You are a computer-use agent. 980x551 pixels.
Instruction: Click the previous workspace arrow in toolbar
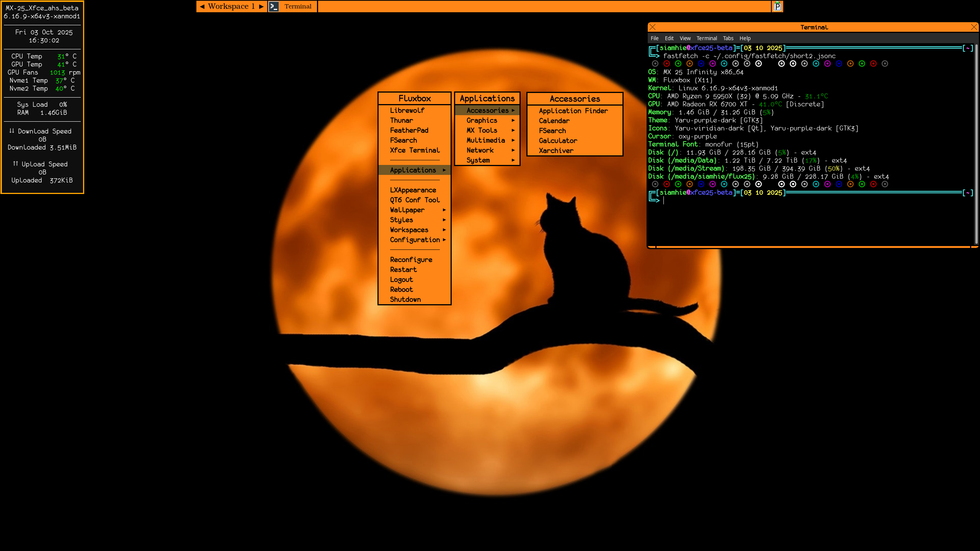[x=202, y=7]
